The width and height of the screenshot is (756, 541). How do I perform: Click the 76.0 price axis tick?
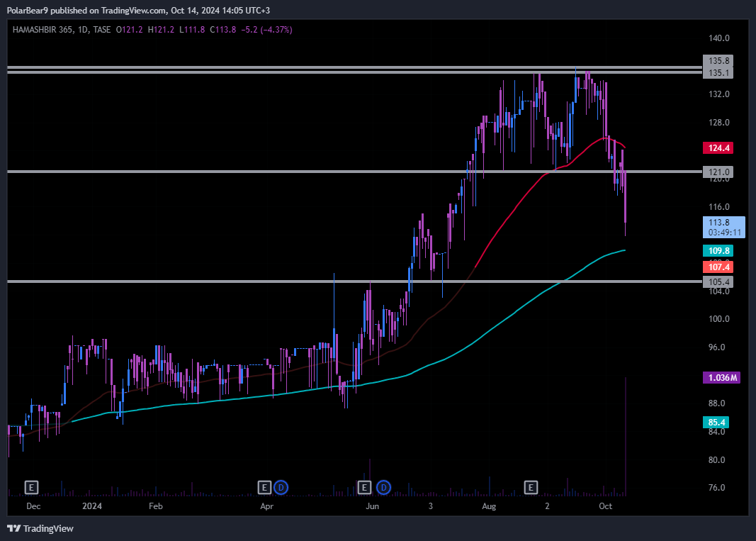pos(716,488)
